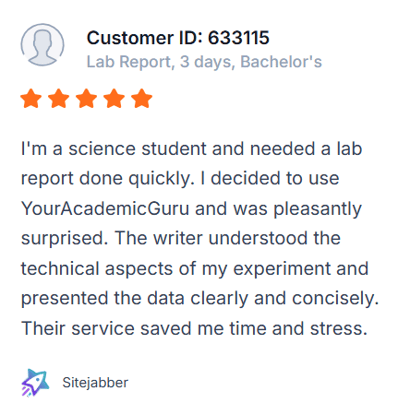Click the Customer ID: 633115 heading
The height and width of the screenshot is (403, 398).
tap(178, 37)
